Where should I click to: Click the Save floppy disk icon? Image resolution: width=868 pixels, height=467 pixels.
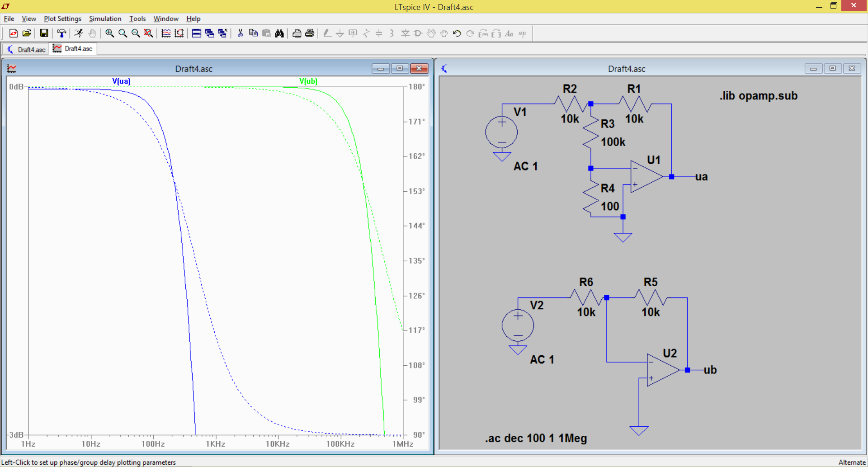click(x=44, y=33)
